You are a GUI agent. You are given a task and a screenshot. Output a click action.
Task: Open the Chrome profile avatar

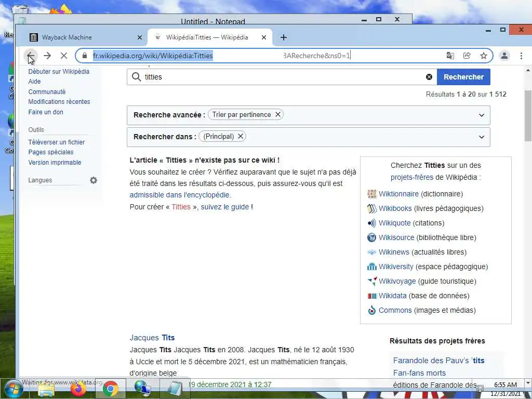click(x=504, y=56)
